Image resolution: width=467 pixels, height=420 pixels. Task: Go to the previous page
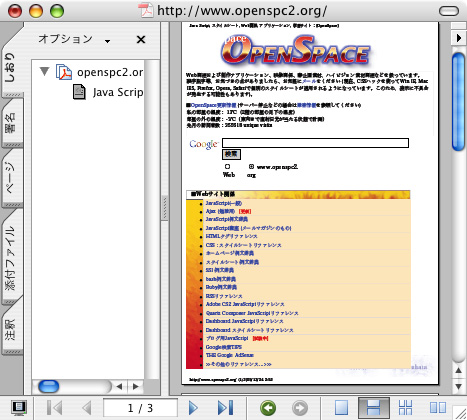87,408
